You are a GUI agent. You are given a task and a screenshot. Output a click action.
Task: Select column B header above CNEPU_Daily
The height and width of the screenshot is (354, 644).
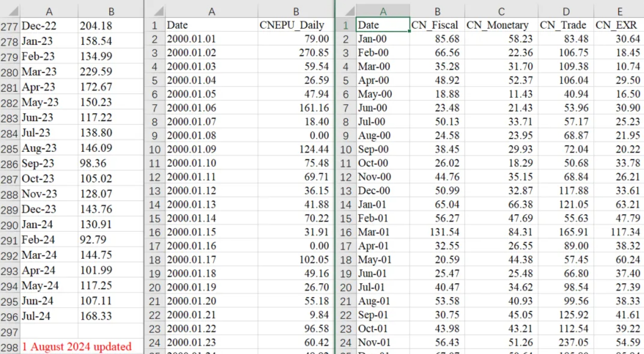tap(296, 12)
